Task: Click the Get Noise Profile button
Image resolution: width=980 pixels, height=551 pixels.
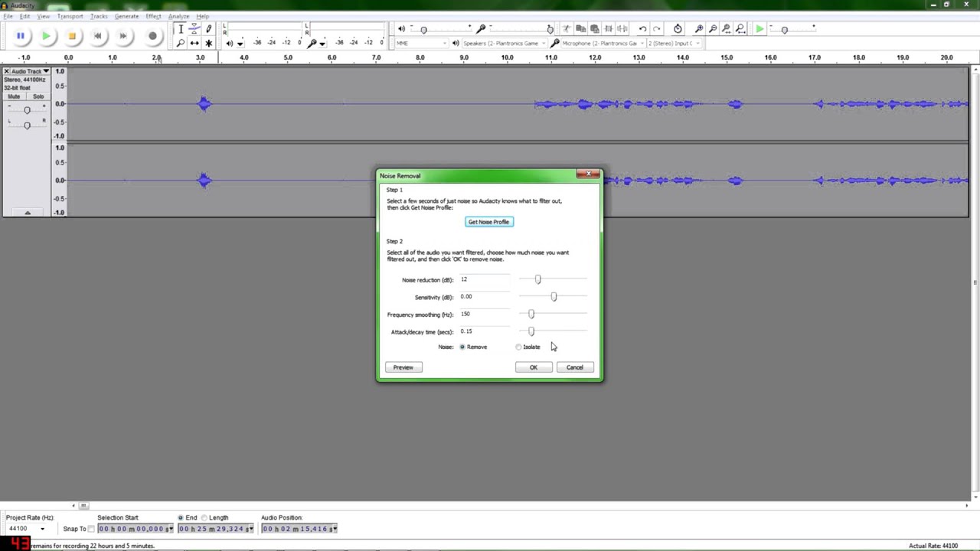Action: click(488, 222)
